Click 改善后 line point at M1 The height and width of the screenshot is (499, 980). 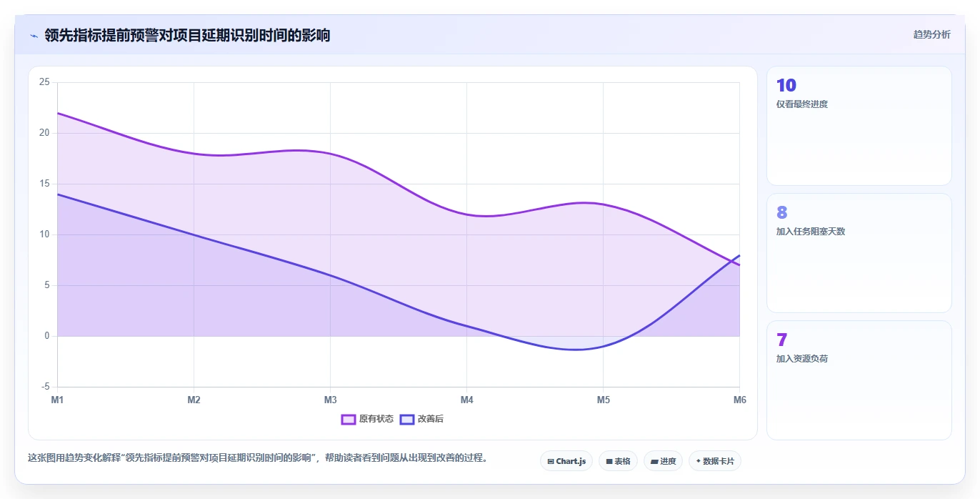coord(57,194)
